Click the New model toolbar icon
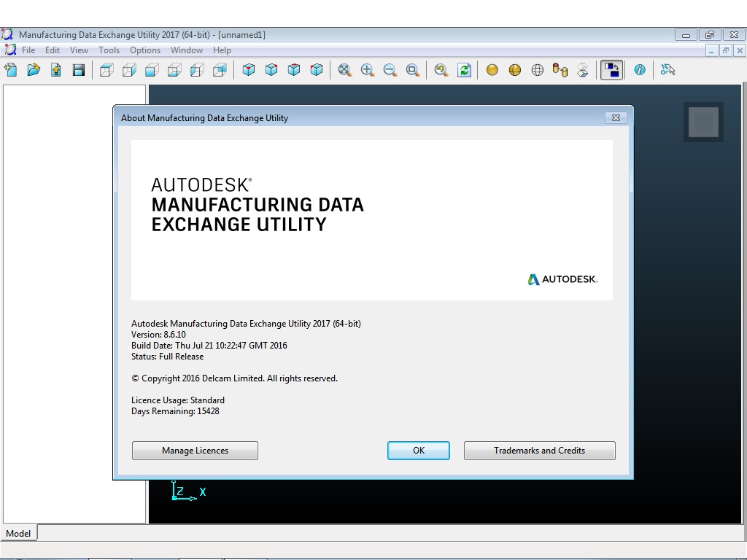 click(x=10, y=70)
